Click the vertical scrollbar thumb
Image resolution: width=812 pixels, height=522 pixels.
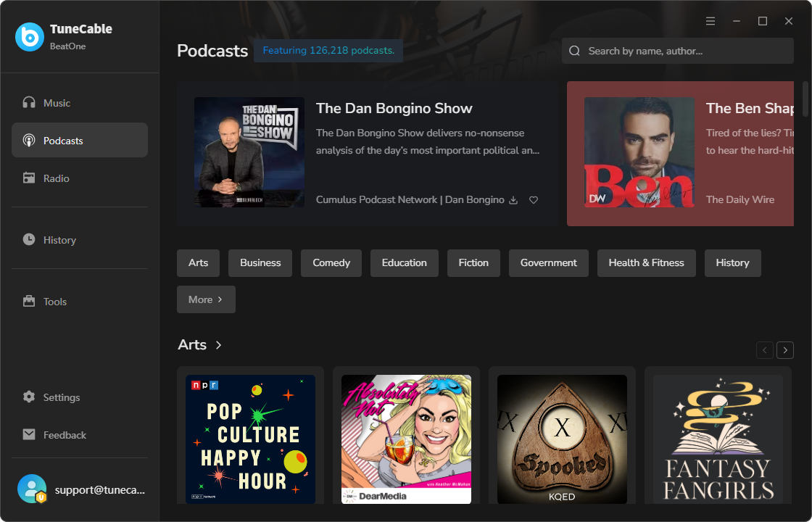pos(805,99)
